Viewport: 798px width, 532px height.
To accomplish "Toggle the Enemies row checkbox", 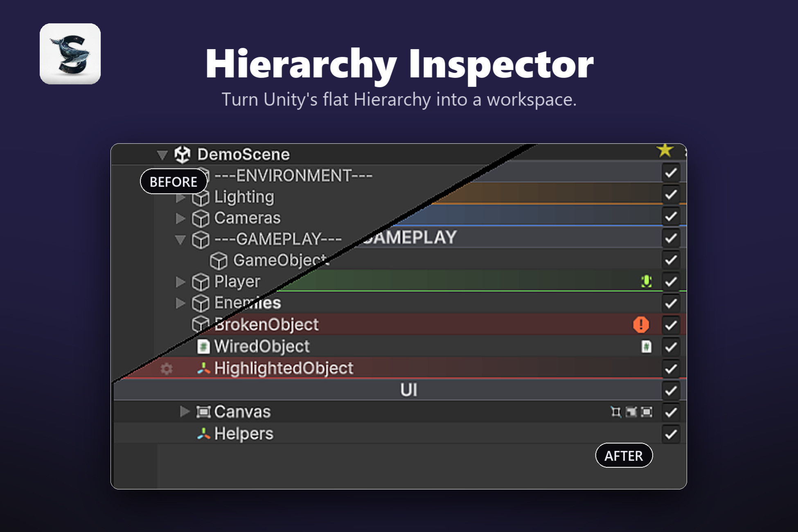I will click(x=671, y=303).
